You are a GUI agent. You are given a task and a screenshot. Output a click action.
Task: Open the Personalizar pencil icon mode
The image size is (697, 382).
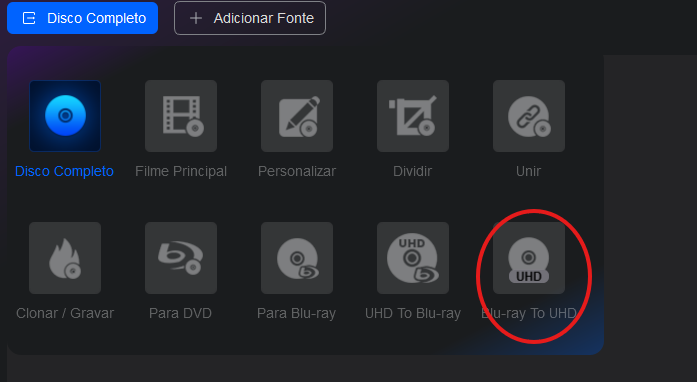297,116
